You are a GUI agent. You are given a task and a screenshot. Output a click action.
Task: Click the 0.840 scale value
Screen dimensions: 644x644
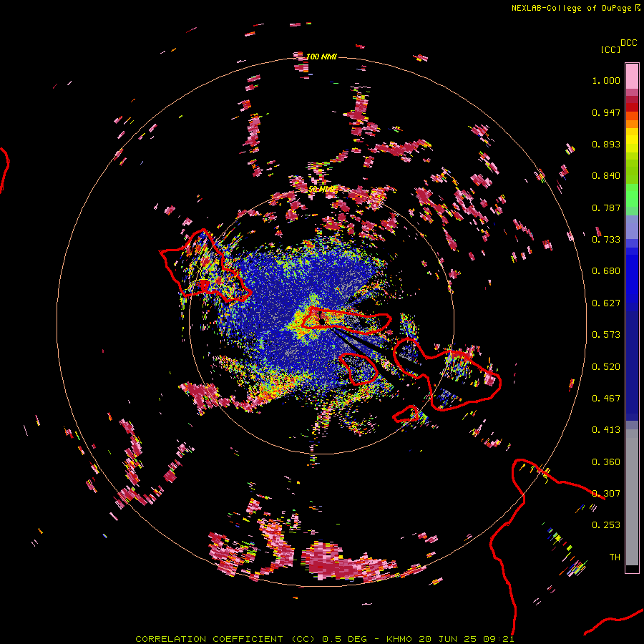pyautogui.click(x=606, y=176)
